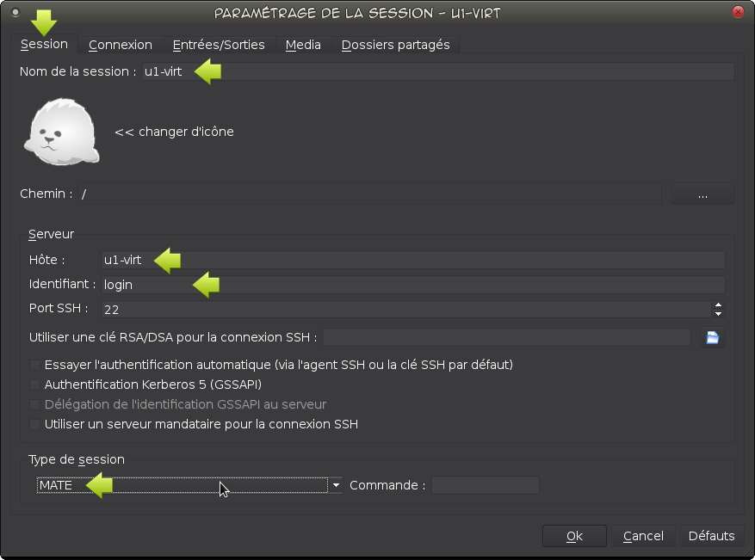Close the session settings dialog window
Viewport: 755px width, 560px height.
[x=738, y=12]
